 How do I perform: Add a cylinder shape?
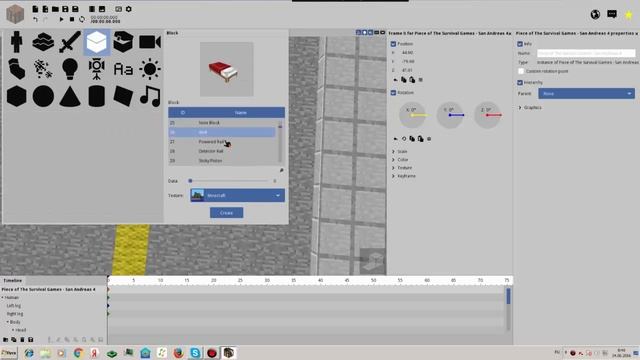point(97,96)
